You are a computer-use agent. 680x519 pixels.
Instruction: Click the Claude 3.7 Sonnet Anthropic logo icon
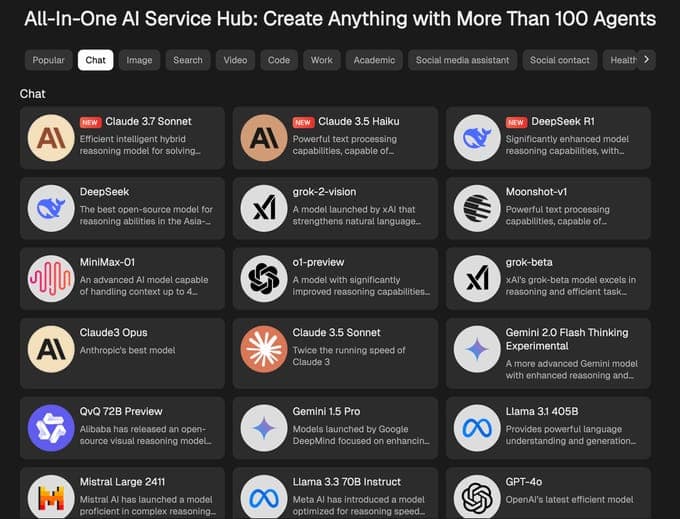point(51,138)
